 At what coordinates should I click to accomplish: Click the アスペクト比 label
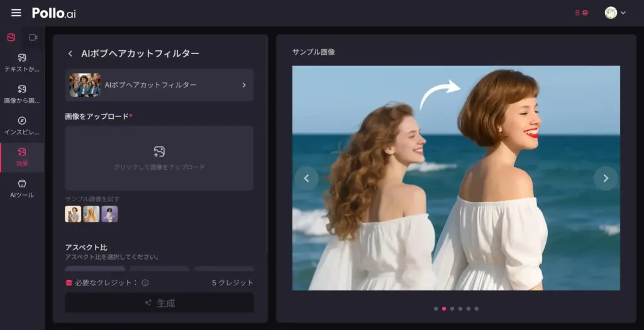point(86,248)
